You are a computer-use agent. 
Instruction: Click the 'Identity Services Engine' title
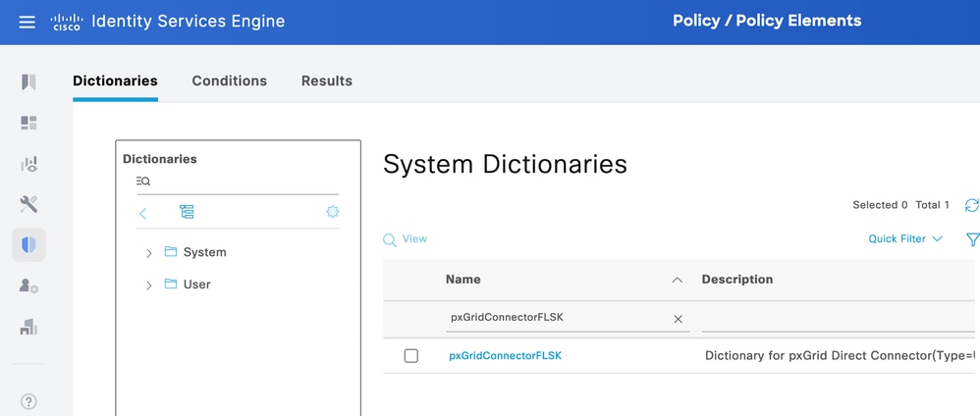(189, 22)
